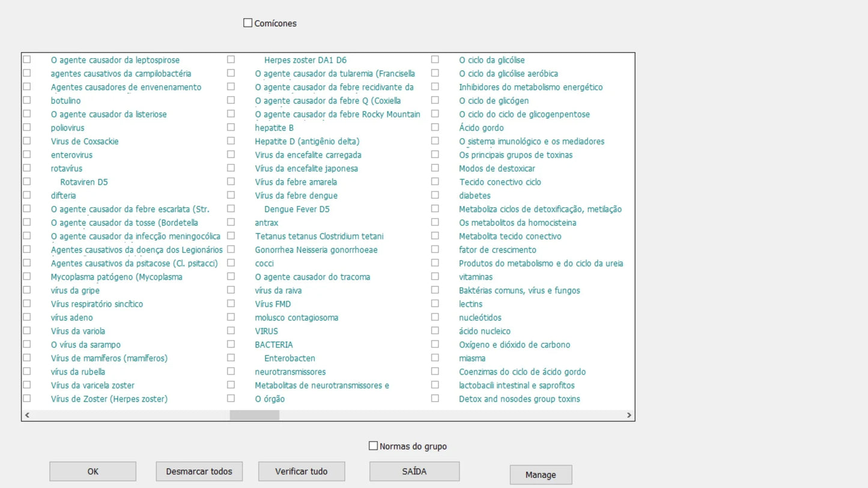Toggle the Normas do grupo checkbox
This screenshot has width=868, height=488.
pyautogui.click(x=373, y=446)
